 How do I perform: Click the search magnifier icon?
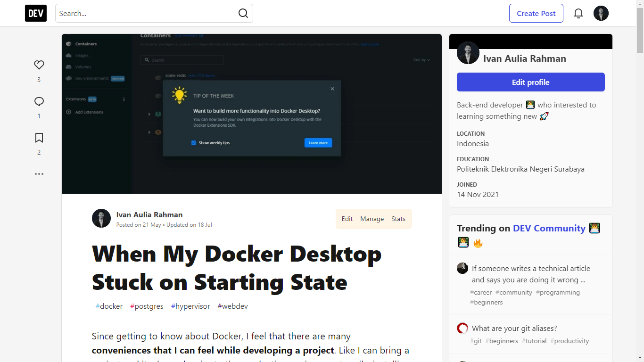point(243,13)
